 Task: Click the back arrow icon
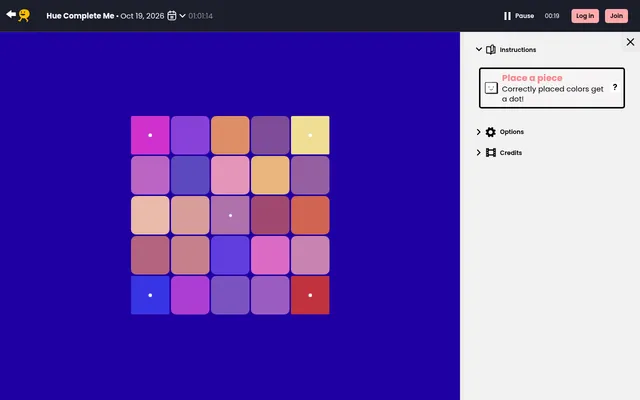11,15
